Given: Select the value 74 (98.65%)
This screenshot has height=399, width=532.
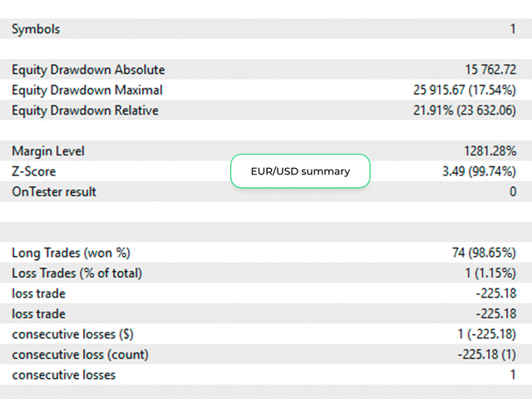Looking at the screenshot, I should point(484,253).
